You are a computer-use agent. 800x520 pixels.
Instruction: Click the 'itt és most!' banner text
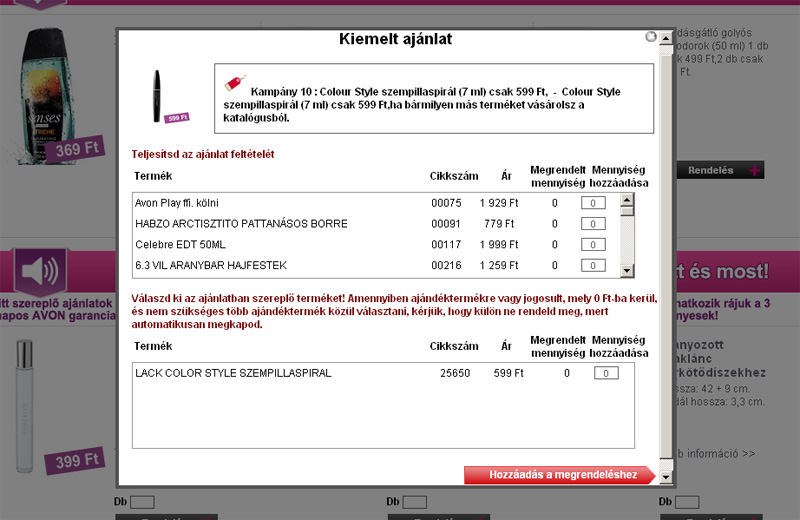click(722, 271)
